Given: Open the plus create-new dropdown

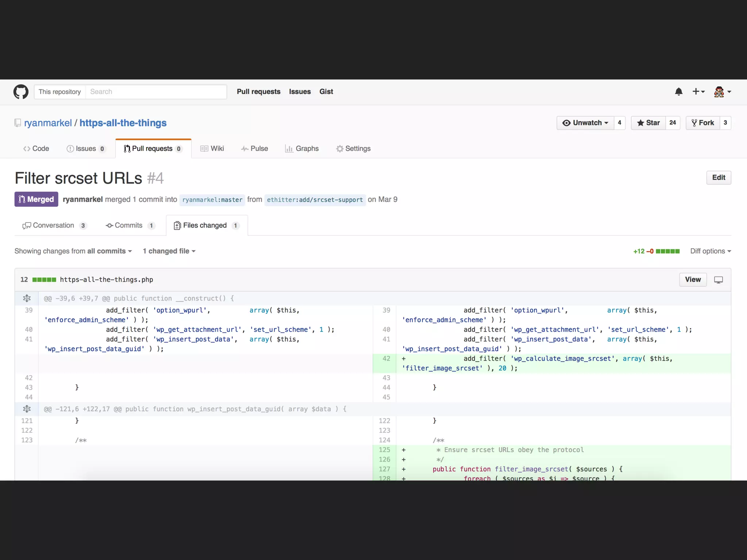Looking at the screenshot, I should [698, 92].
